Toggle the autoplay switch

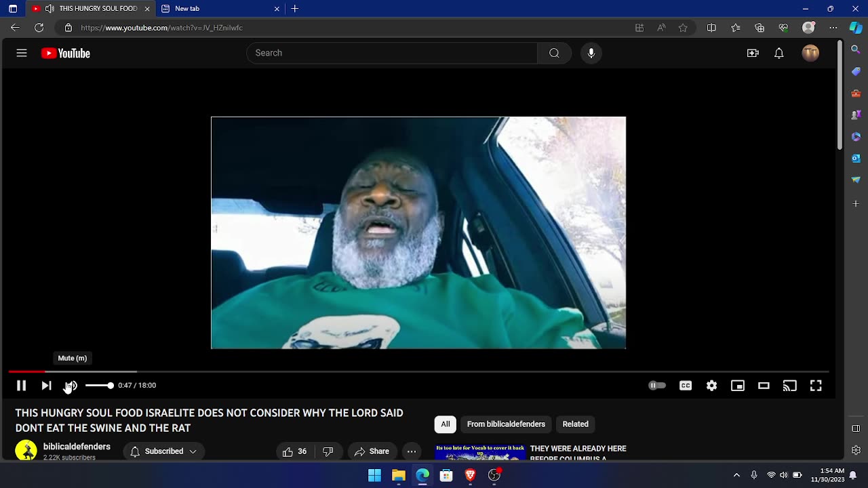(x=657, y=386)
